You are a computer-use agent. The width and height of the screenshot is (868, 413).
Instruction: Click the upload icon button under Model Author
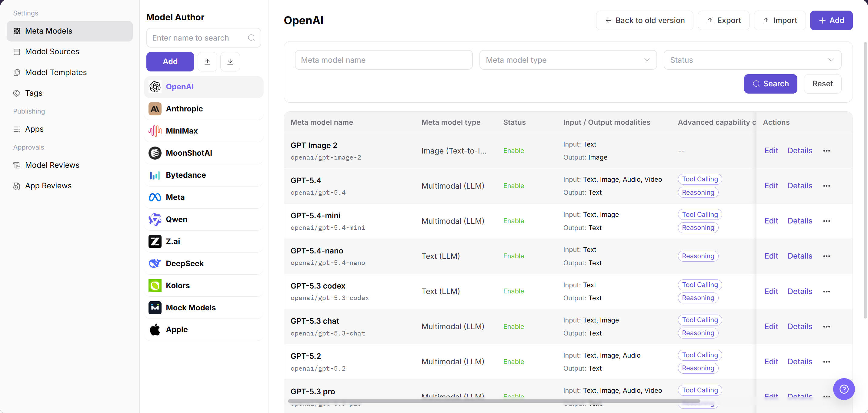tap(207, 61)
